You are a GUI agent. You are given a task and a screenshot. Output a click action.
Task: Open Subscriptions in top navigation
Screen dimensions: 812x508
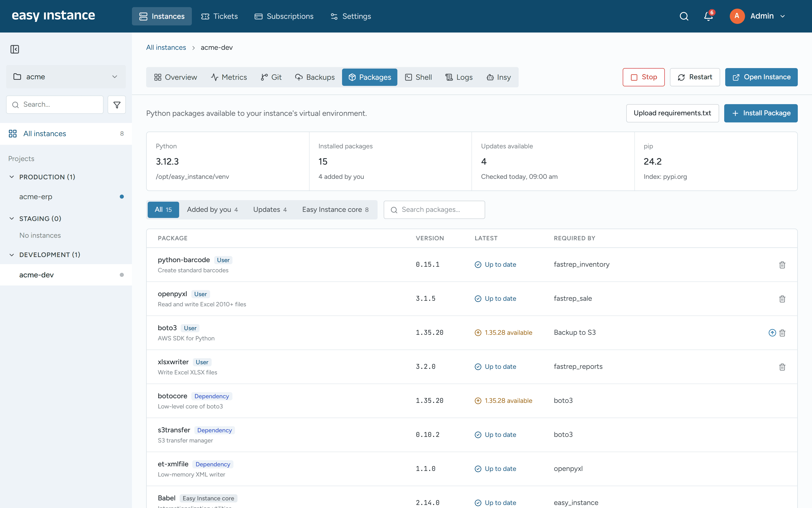[x=284, y=16]
